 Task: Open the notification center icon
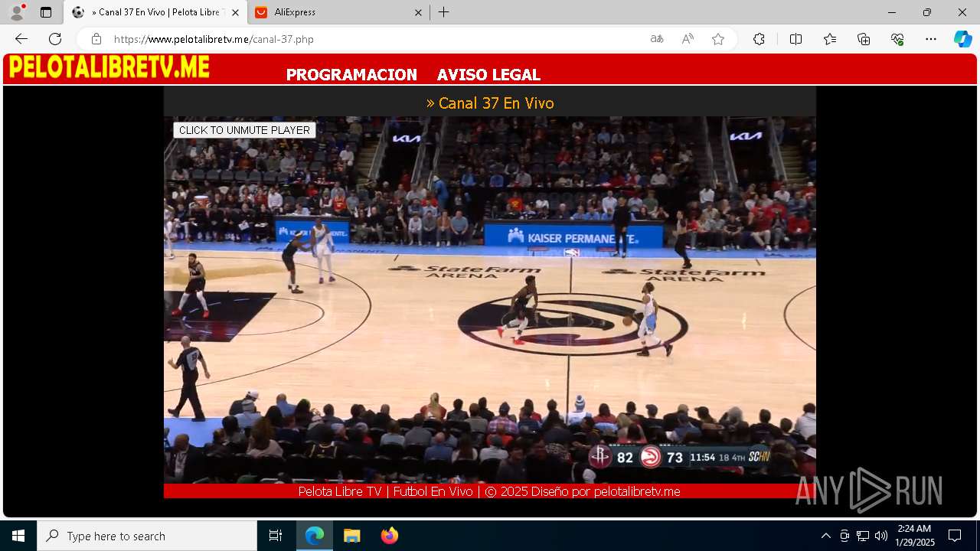click(955, 536)
